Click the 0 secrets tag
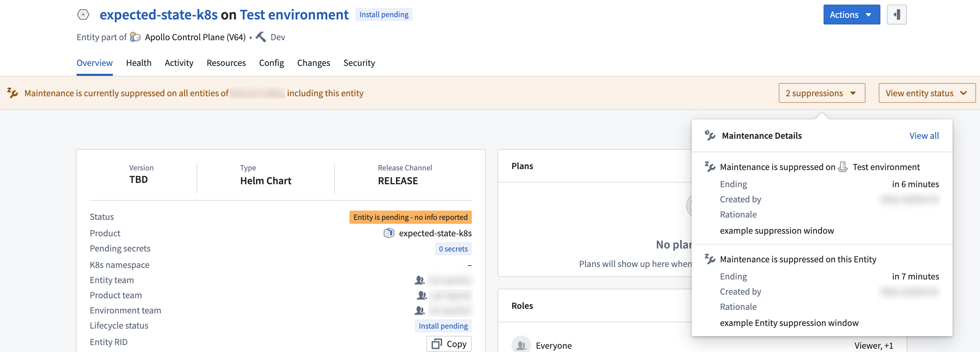This screenshot has width=980, height=352. (x=453, y=249)
